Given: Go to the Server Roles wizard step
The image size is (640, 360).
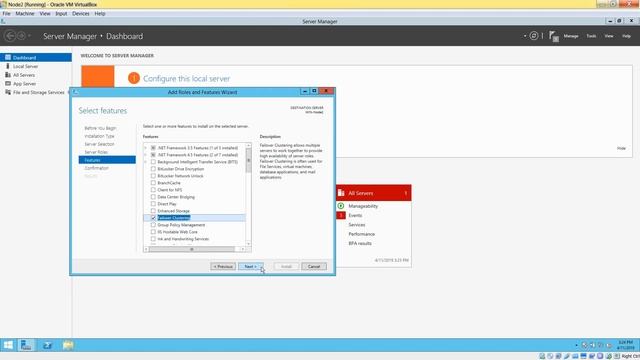Looking at the screenshot, I should tap(96, 152).
